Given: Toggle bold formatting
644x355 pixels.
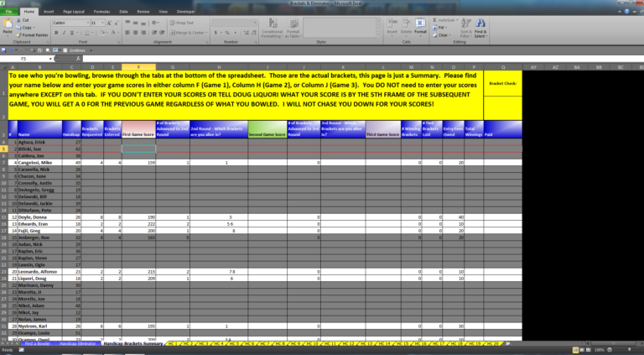Looking at the screenshot, I should pos(56,33).
